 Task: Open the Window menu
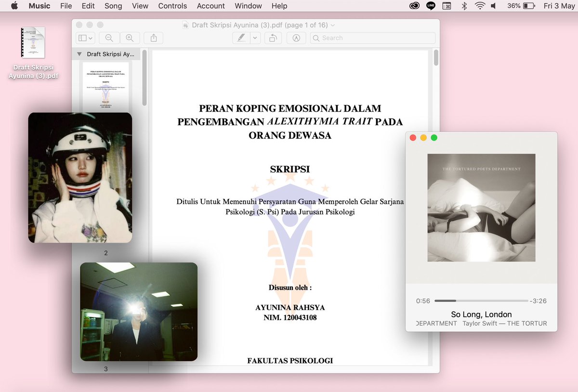tap(249, 6)
